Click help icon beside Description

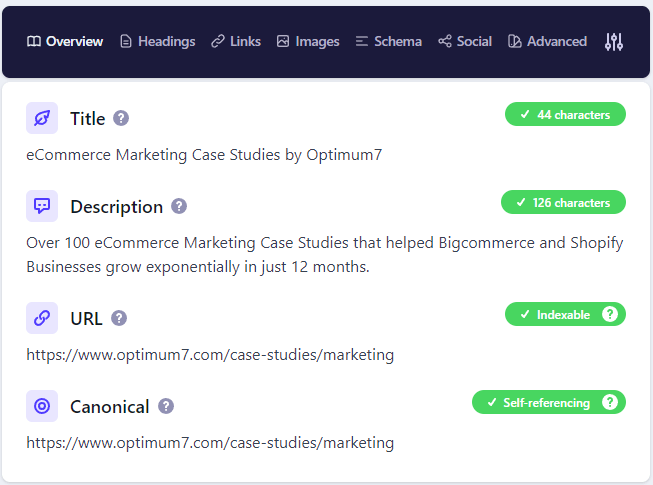pyautogui.click(x=179, y=206)
